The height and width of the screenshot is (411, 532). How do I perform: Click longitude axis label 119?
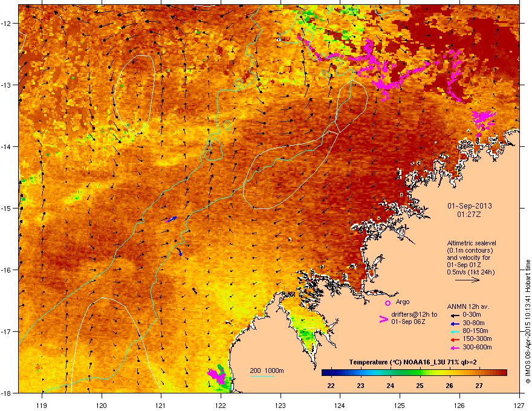click(x=42, y=405)
